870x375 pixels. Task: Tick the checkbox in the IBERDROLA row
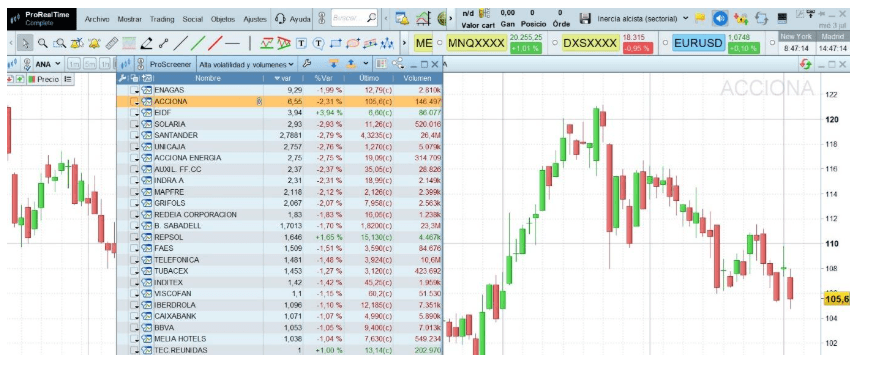pos(134,305)
